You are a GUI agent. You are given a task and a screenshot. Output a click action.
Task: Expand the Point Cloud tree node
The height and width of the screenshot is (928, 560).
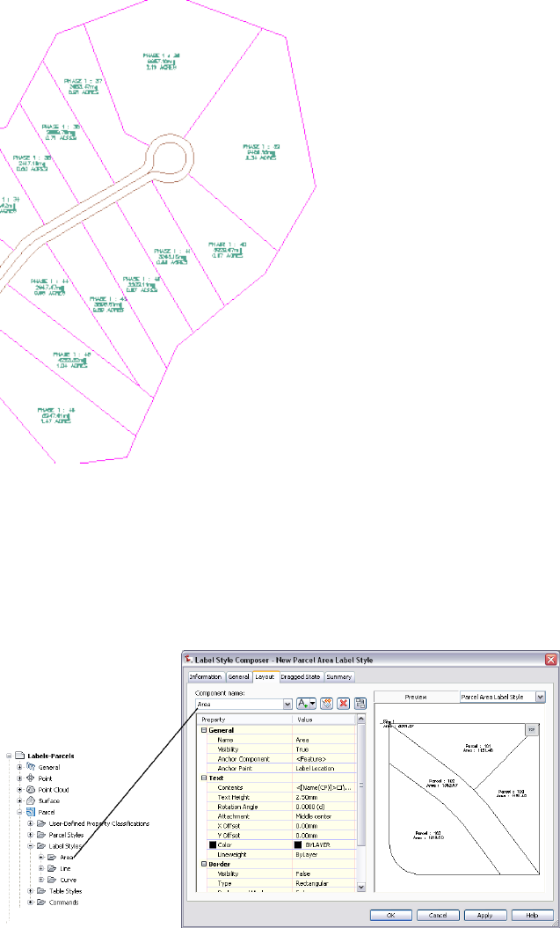[20, 790]
